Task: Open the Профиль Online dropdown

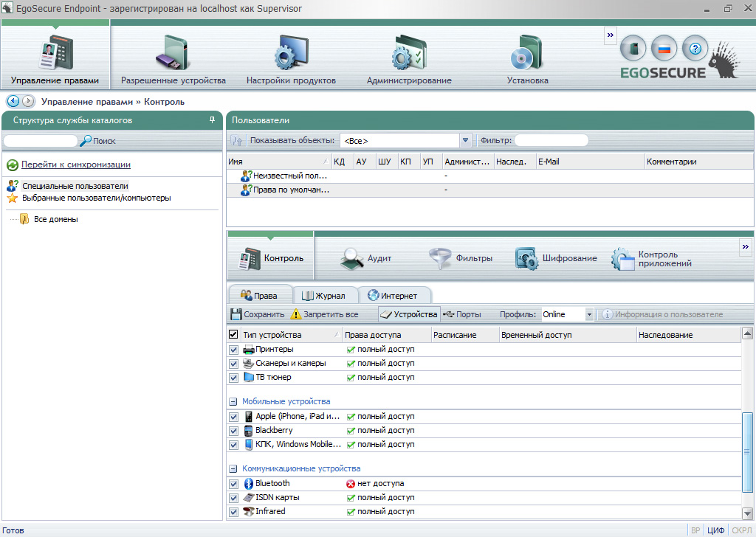Action: 588,315
